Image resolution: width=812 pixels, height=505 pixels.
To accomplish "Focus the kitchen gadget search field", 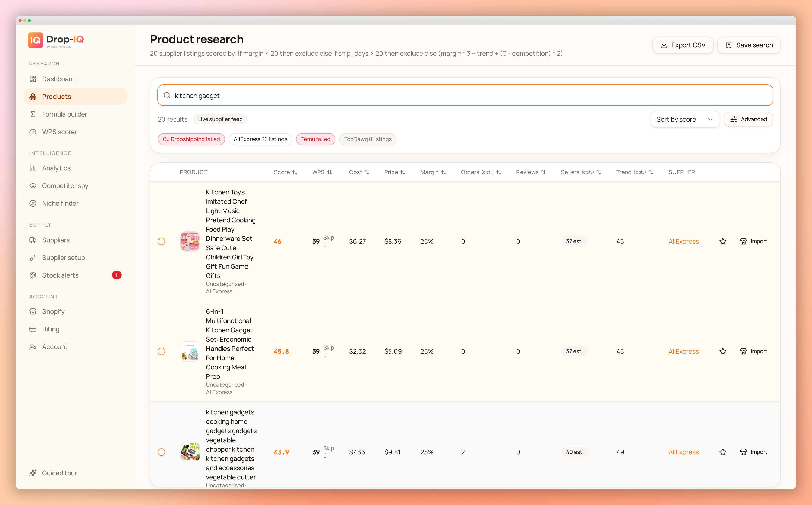I will coord(465,96).
